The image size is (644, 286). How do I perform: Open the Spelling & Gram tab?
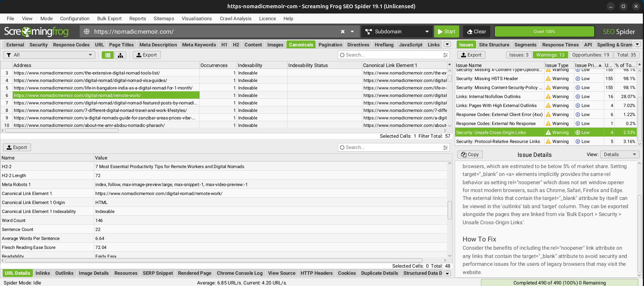point(614,45)
